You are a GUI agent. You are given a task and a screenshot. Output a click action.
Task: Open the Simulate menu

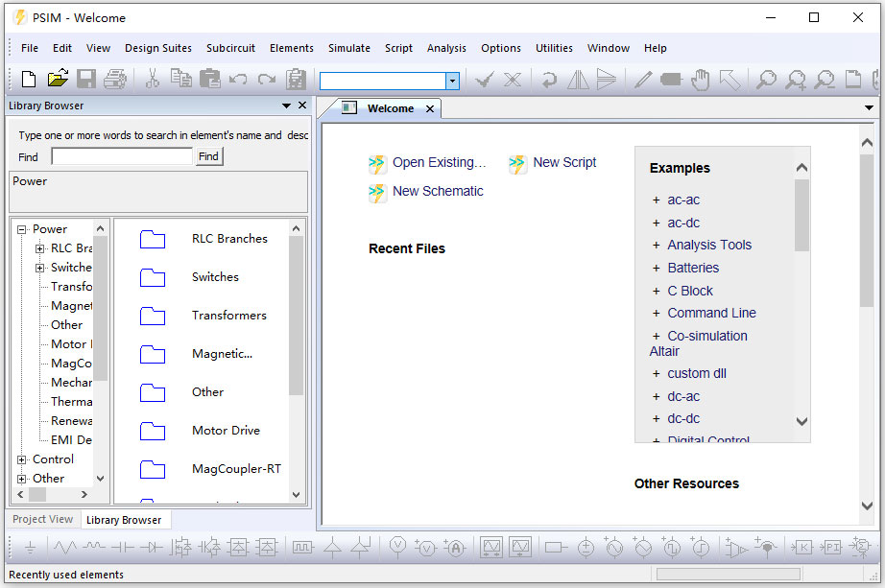[x=348, y=48]
